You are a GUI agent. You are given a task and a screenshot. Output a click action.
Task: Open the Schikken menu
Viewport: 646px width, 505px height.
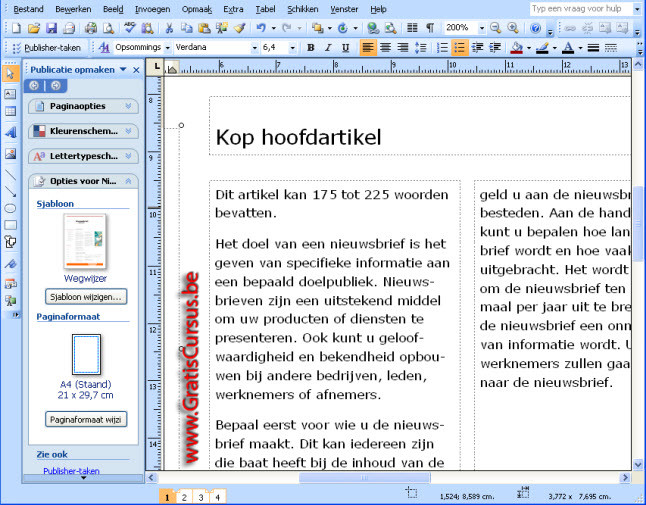[303, 9]
